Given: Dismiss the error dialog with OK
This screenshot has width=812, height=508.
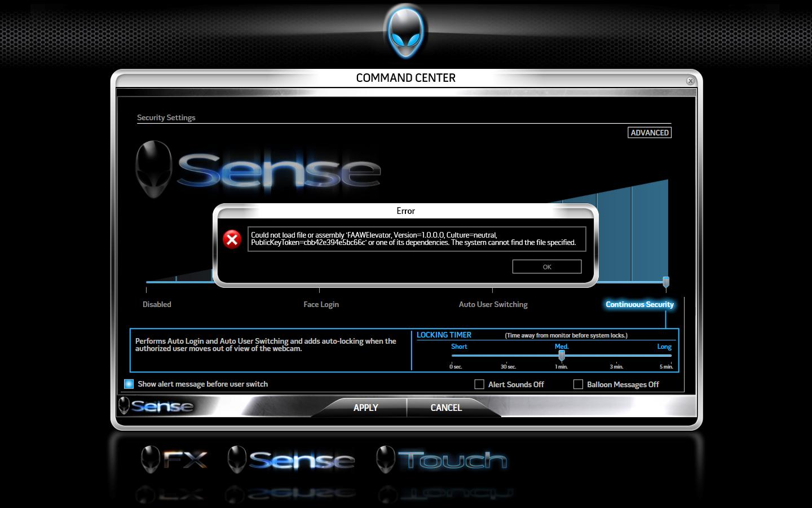Looking at the screenshot, I should [x=547, y=266].
